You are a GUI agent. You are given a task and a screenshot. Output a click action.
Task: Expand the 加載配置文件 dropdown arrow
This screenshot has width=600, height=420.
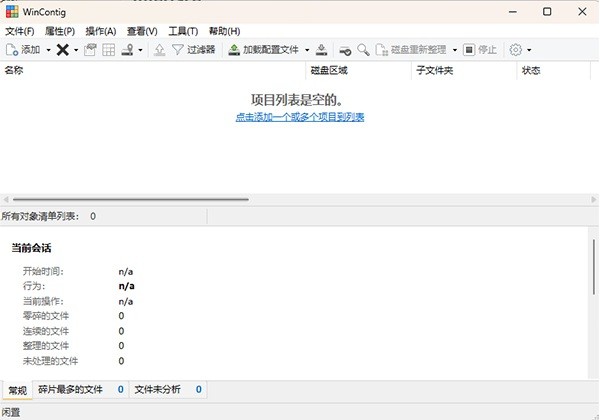click(x=308, y=49)
